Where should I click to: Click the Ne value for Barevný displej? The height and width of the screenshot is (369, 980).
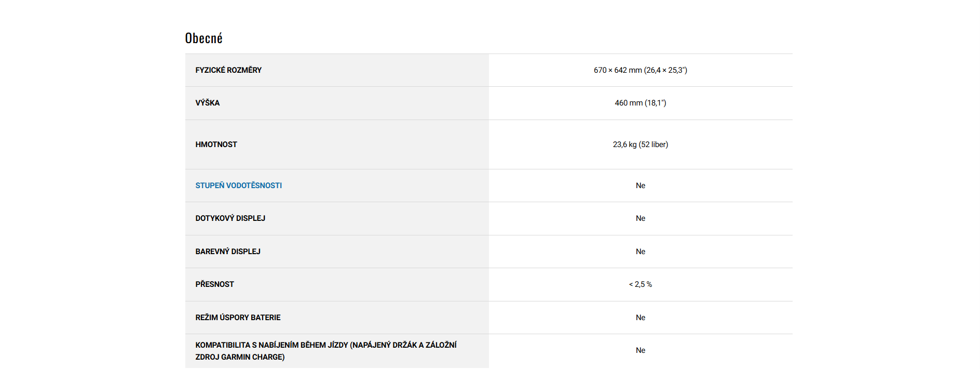coord(641,252)
